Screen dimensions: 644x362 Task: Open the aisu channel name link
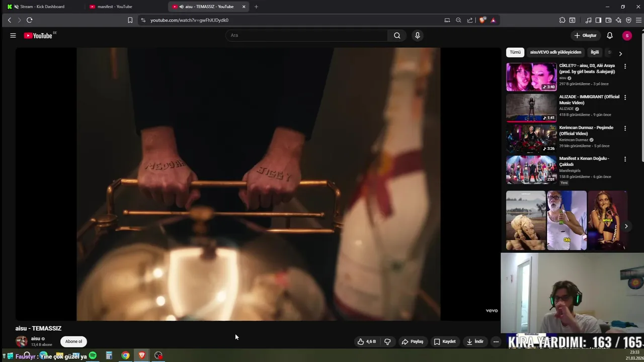[x=35, y=339]
